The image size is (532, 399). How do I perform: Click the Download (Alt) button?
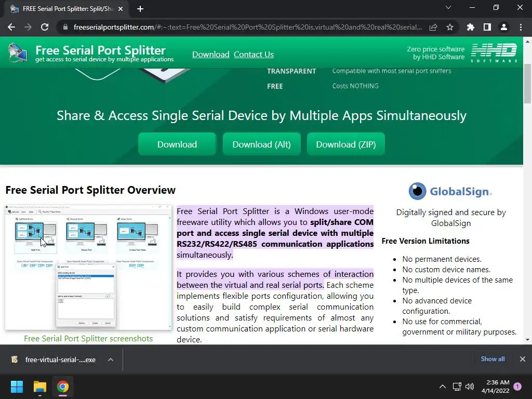[x=262, y=144]
